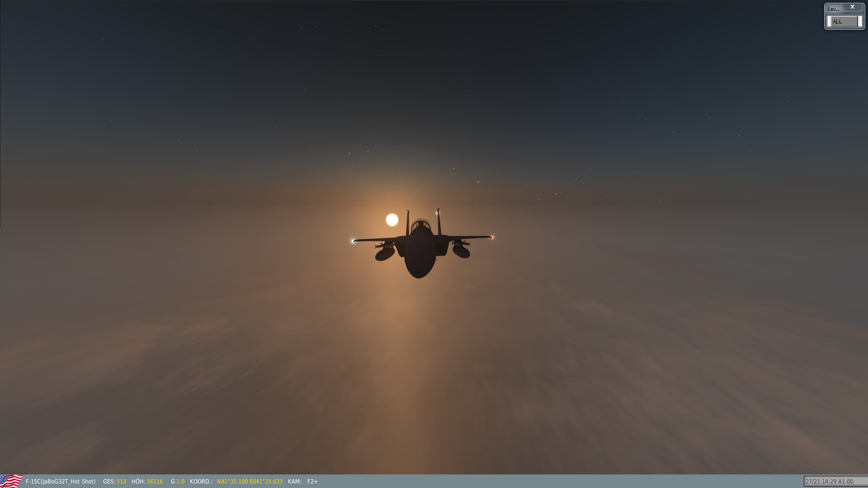Click the HÖH altitude value 56116
The image size is (868, 488).
155,481
